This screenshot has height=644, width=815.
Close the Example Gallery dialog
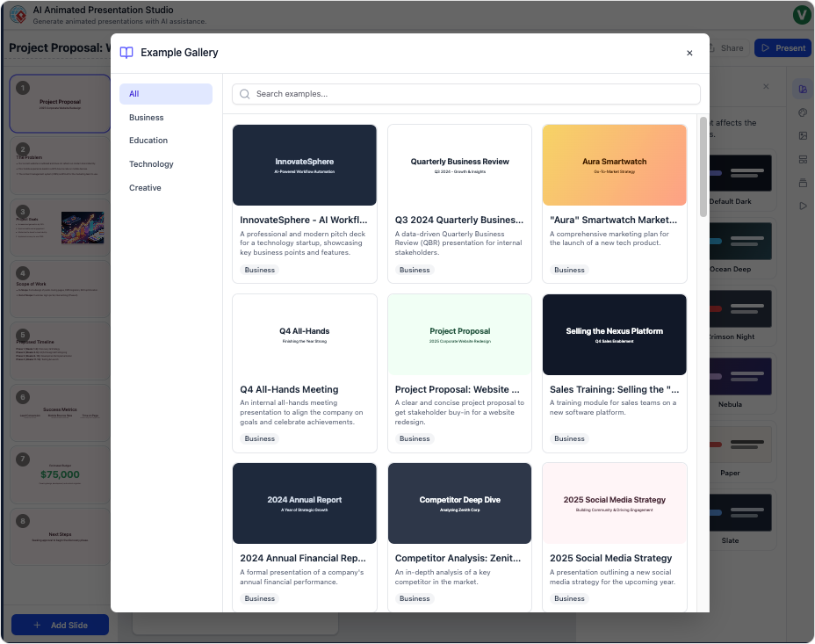(689, 53)
